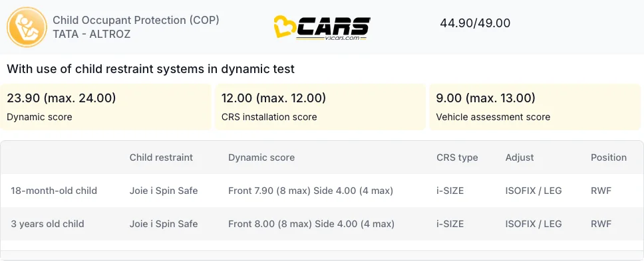Image resolution: width=644 pixels, height=261 pixels.
Task: Click the Dynamic score card
Action: point(106,107)
